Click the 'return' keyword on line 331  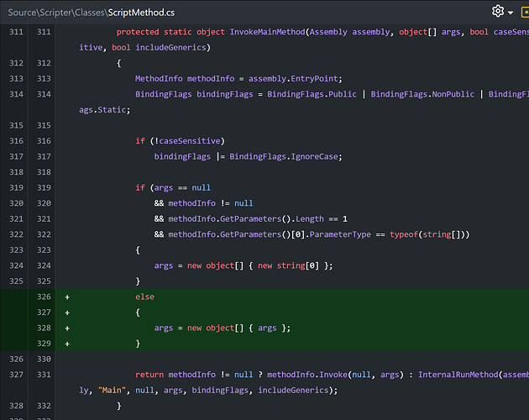(149, 374)
